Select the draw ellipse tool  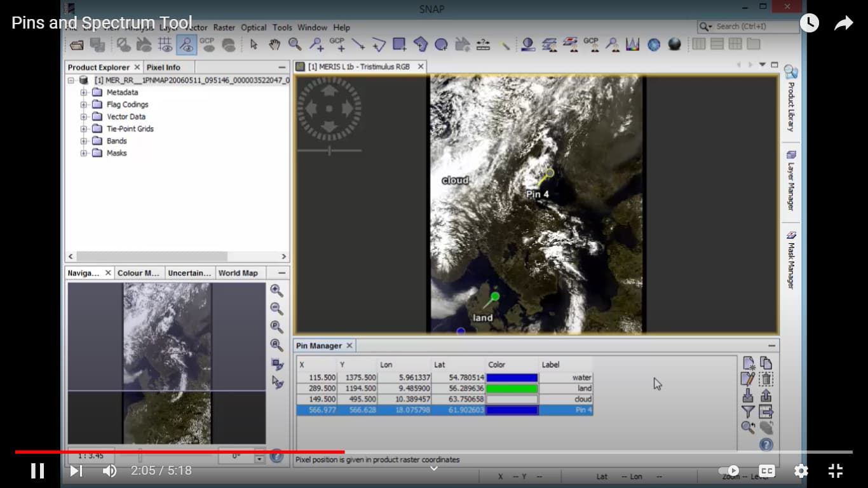(x=441, y=44)
